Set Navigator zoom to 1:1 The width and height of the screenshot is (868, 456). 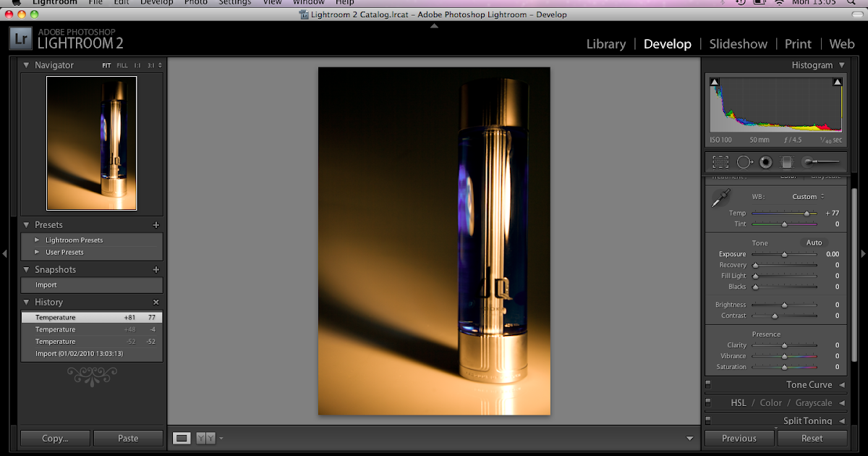(137, 66)
